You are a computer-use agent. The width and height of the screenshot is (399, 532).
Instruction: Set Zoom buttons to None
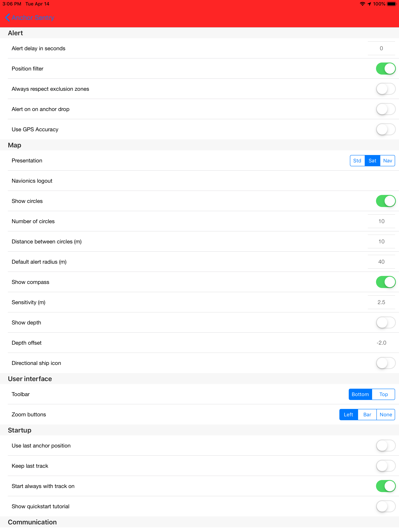[x=386, y=414]
